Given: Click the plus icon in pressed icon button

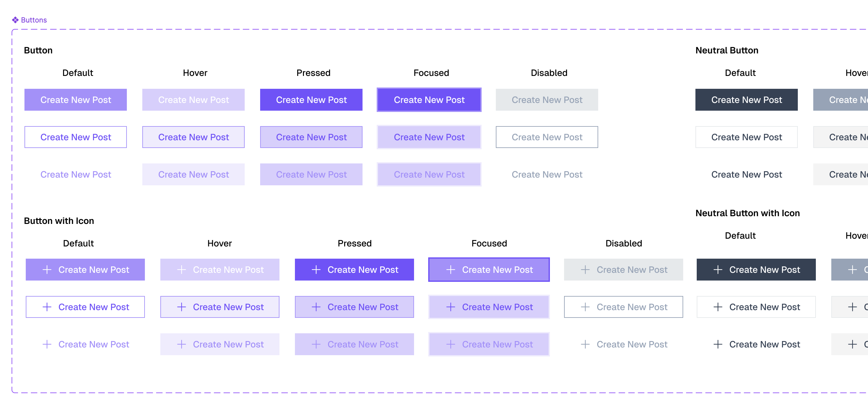Looking at the screenshot, I should point(316,269).
